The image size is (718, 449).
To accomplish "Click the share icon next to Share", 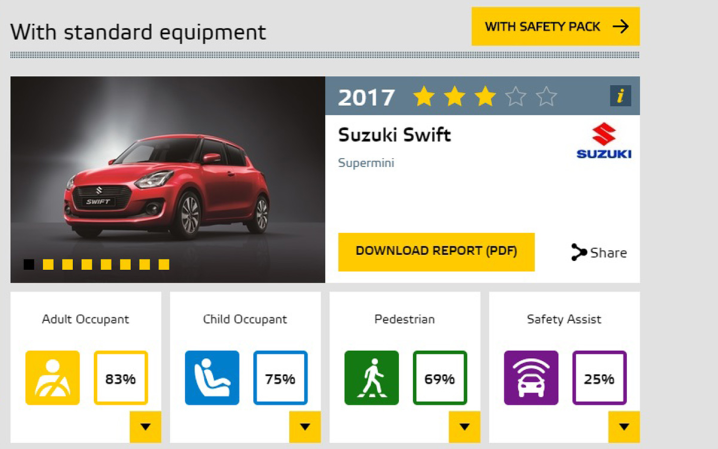I will pyautogui.click(x=579, y=252).
